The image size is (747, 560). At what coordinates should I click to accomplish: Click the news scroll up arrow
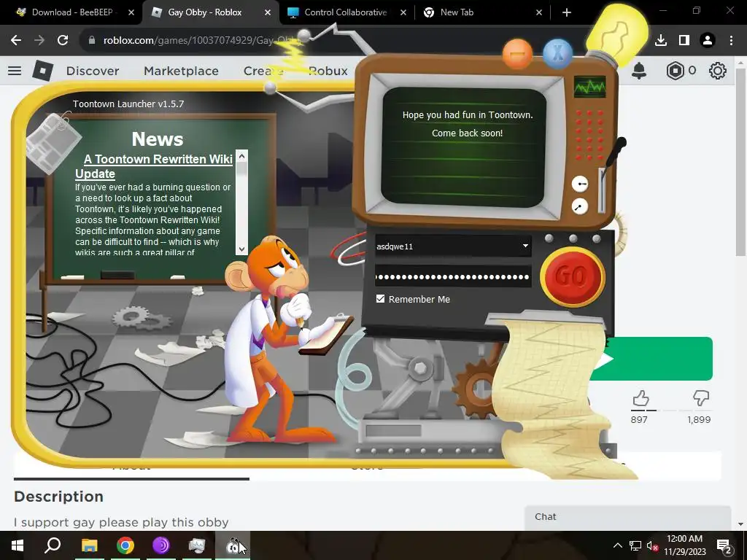[x=241, y=156]
